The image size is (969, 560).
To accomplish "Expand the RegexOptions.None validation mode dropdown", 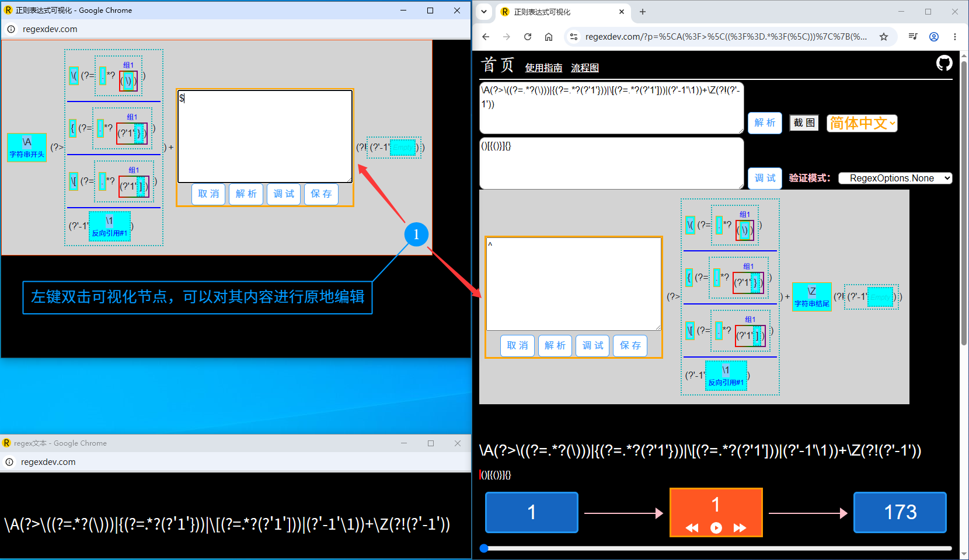I will pos(895,178).
